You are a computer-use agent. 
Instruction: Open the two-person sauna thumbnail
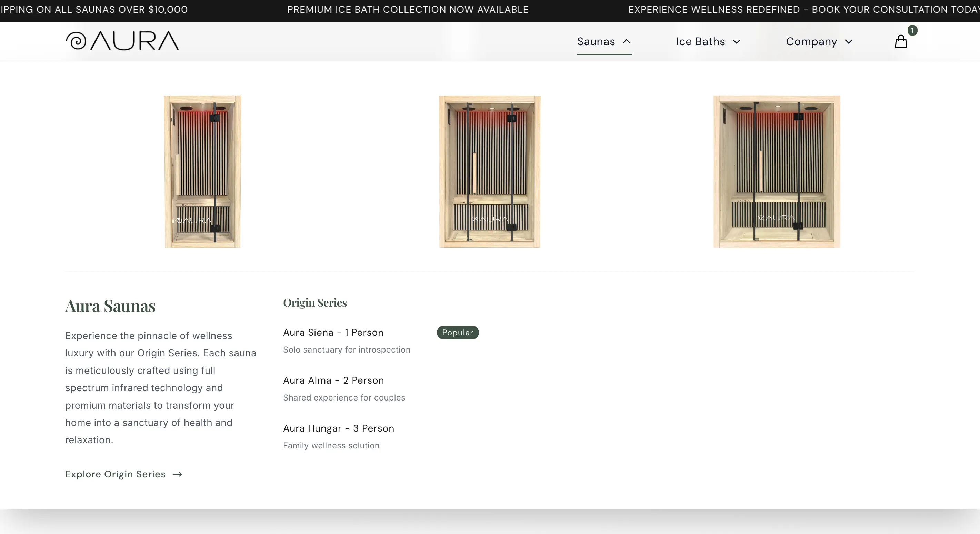pyautogui.click(x=490, y=172)
